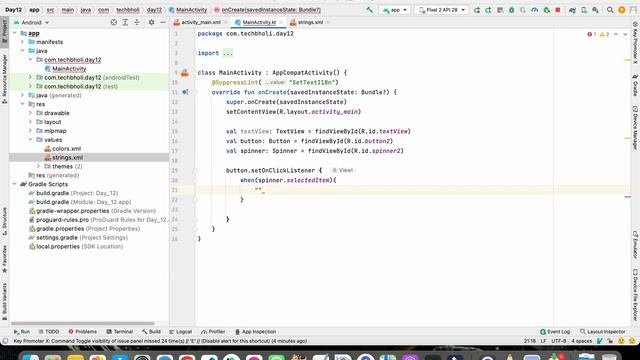Open the Build tool window

point(151,332)
